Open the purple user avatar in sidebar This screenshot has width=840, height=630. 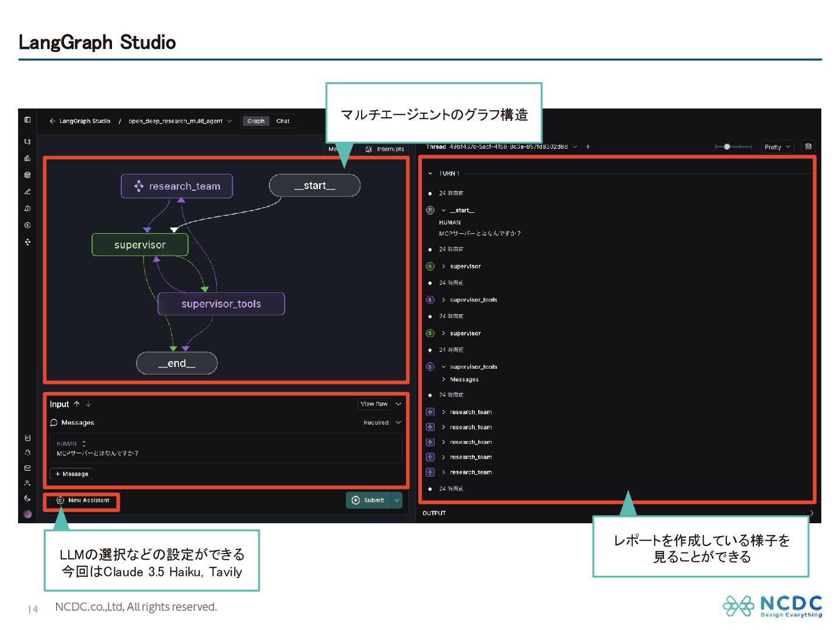pyautogui.click(x=27, y=514)
